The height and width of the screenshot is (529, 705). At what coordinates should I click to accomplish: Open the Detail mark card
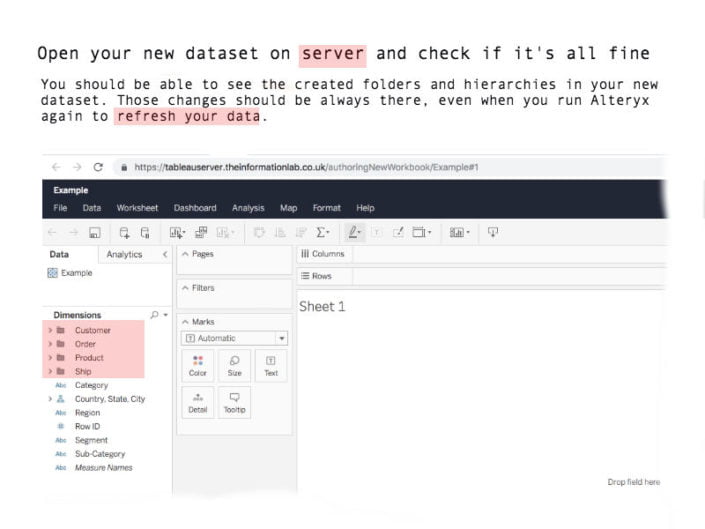click(198, 401)
